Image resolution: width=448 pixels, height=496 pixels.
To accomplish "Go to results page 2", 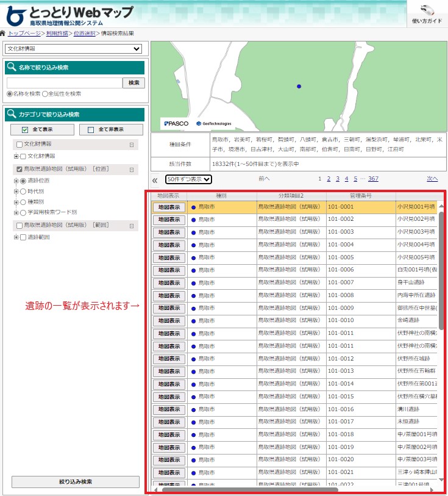I will point(329,179).
